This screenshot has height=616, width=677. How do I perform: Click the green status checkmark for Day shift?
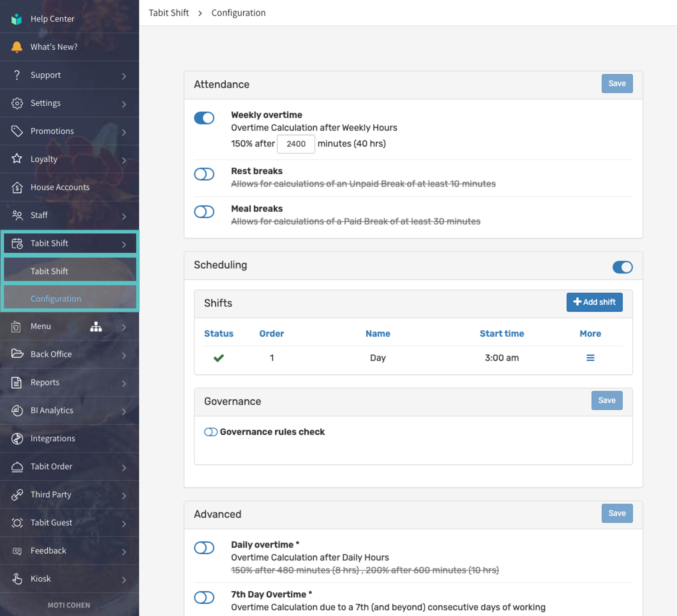pos(219,358)
